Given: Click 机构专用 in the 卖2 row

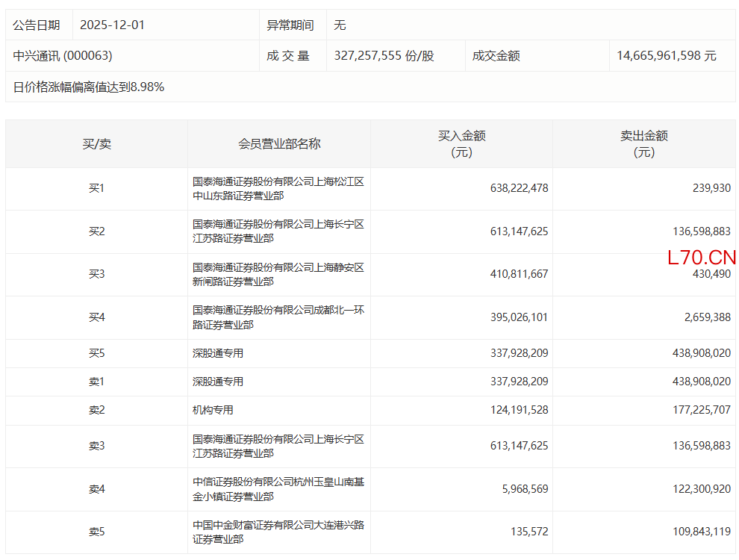Looking at the screenshot, I should [213, 410].
